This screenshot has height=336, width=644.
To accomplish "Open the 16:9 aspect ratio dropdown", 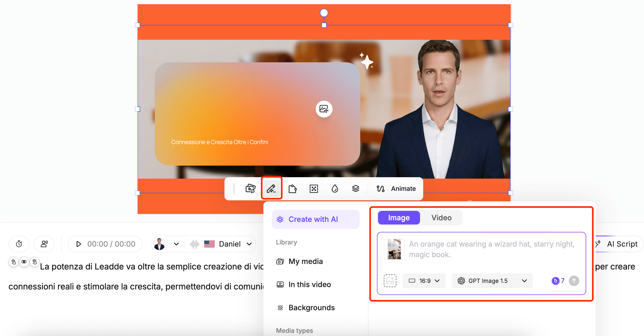I will [x=424, y=281].
